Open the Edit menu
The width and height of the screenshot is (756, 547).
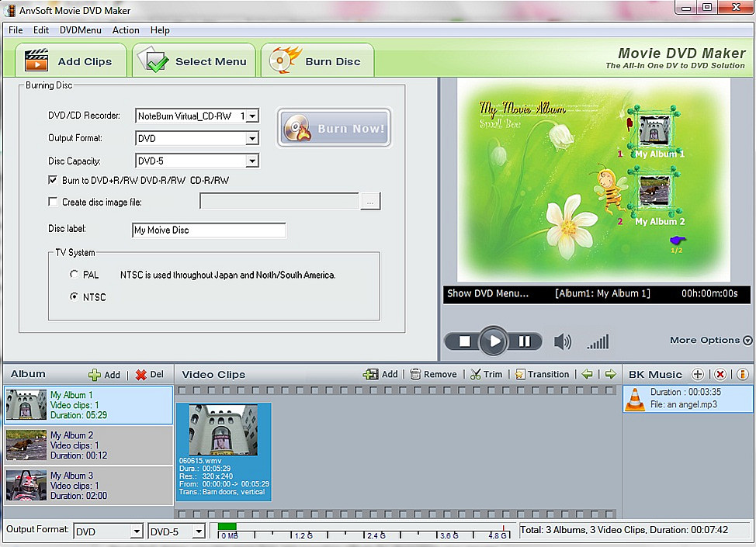pyautogui.click(x=41, y=30)
